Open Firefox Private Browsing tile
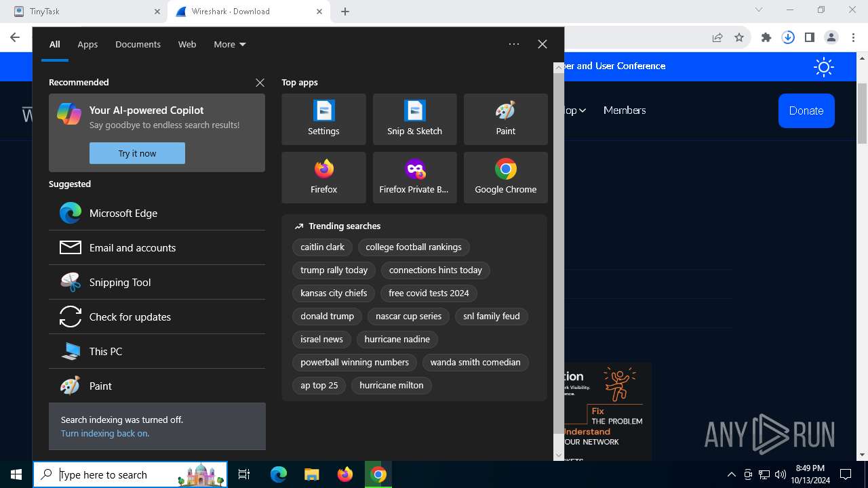868x488 pixels. [414, 178]
